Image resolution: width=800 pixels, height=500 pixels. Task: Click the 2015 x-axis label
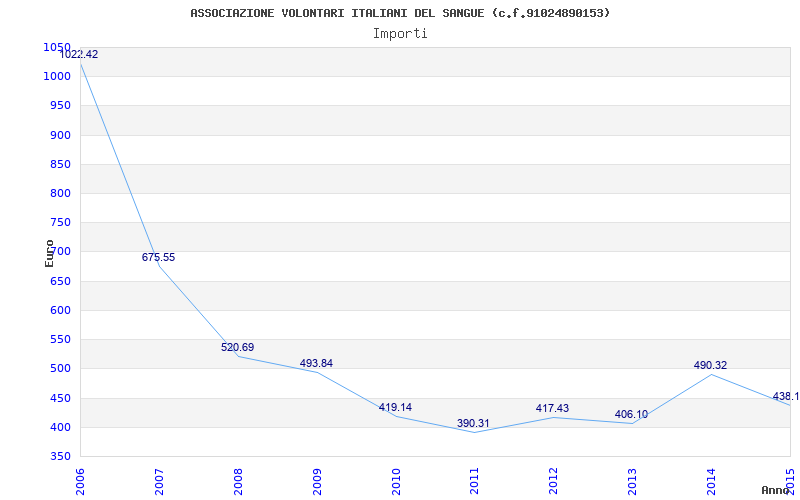coord(790,481)
